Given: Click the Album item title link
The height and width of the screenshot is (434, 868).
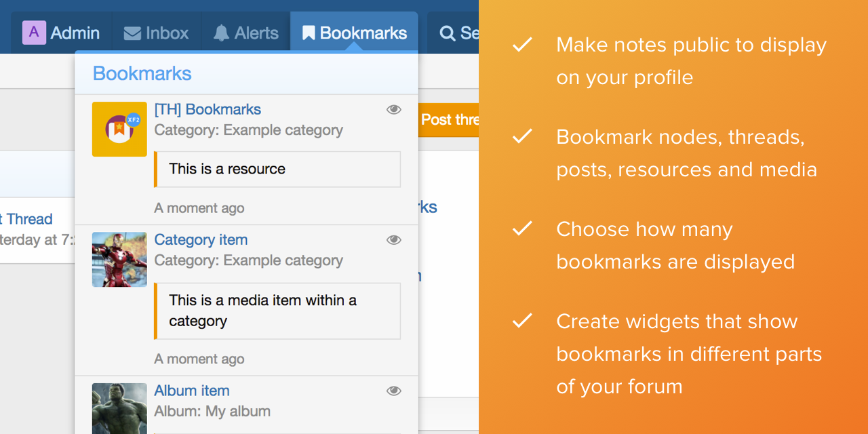Looking at the screenshot, I should [192, 391].
